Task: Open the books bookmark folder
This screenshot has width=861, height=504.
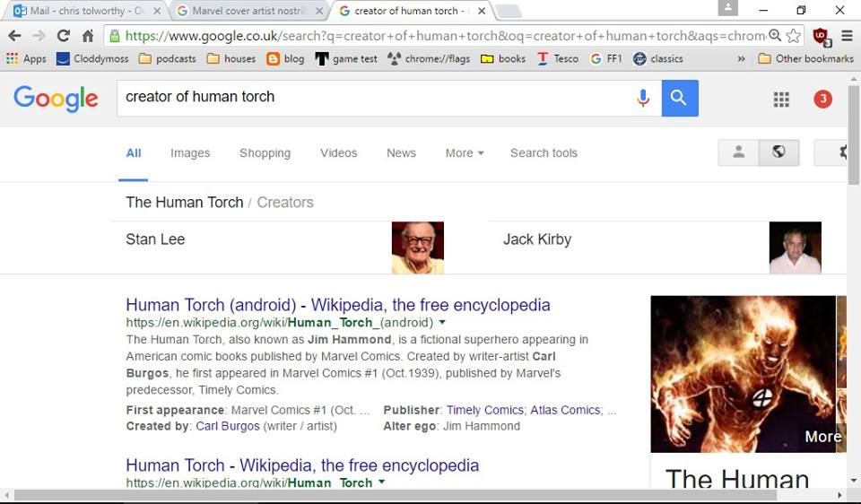Action: point(503,59)
